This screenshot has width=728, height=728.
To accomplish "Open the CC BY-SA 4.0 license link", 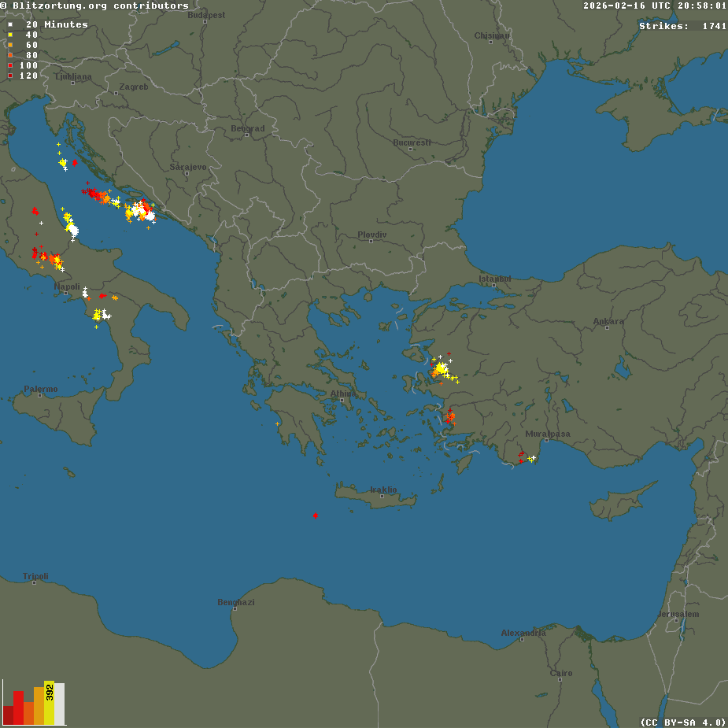I will (x=682, y=722).
